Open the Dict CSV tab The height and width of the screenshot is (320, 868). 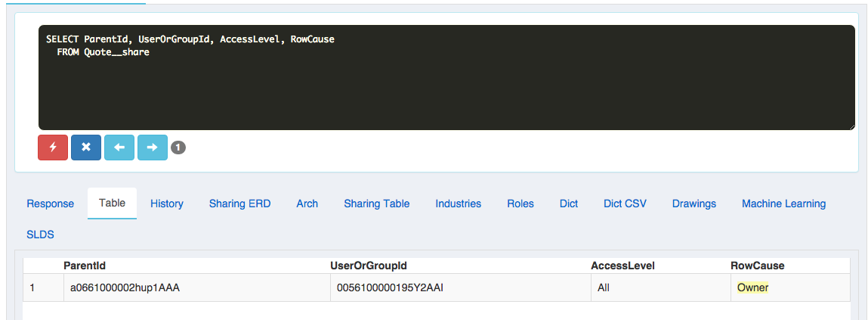[625, 203]
